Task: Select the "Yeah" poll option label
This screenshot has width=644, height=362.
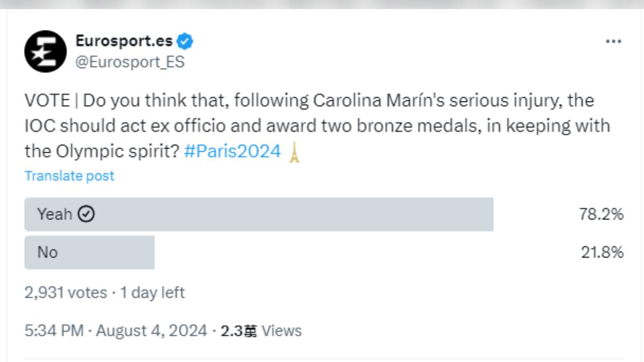Action: [x=54, y=214]
